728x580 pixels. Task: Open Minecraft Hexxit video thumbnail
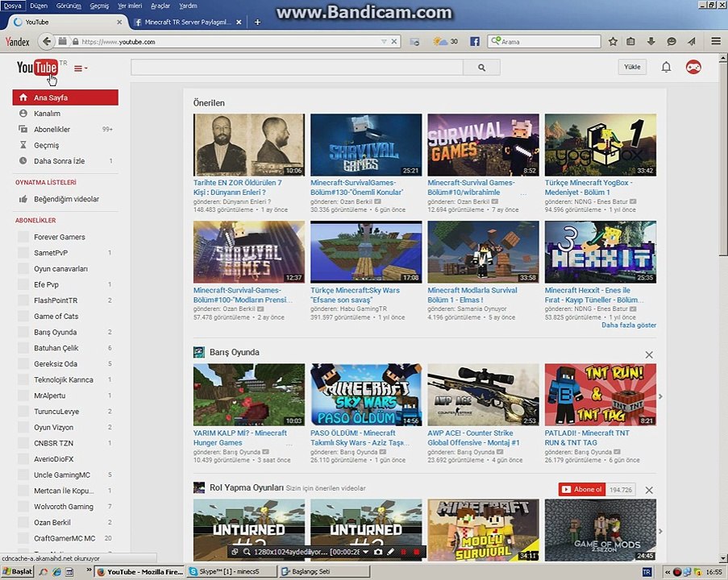coord(601,252)
